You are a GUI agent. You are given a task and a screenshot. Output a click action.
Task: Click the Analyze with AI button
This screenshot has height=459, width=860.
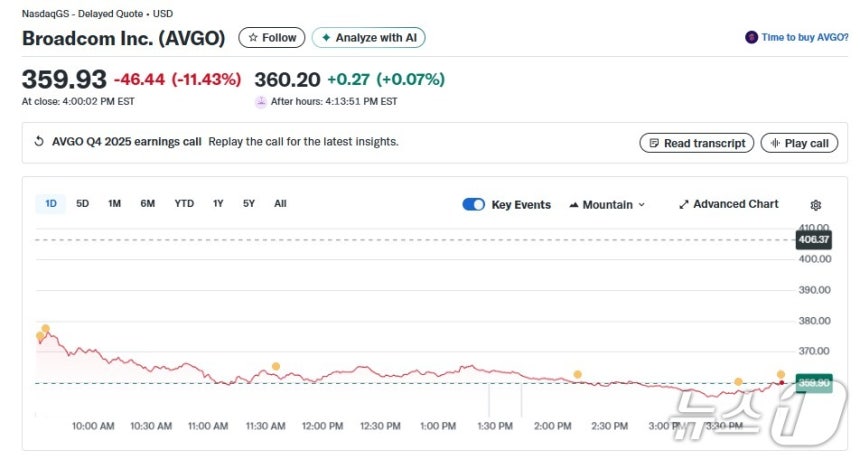point(369,38)
